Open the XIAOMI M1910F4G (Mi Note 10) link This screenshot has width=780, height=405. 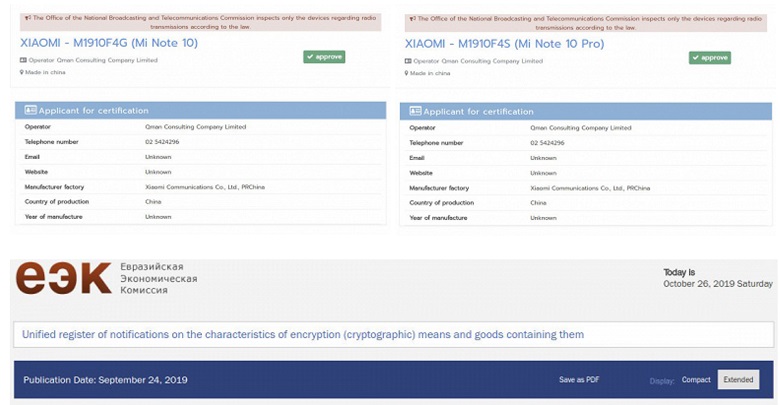tap(109, 43)
